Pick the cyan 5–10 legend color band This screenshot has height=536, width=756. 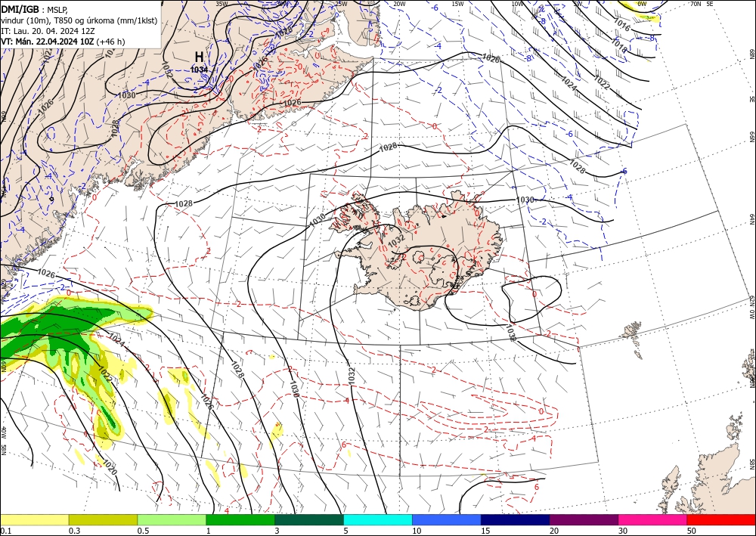(378, 519)
